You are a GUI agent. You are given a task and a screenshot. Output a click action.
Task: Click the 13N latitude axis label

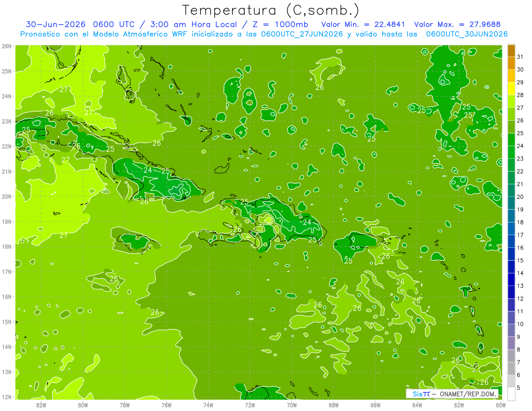pyautogui.click(x=7, y=372)
